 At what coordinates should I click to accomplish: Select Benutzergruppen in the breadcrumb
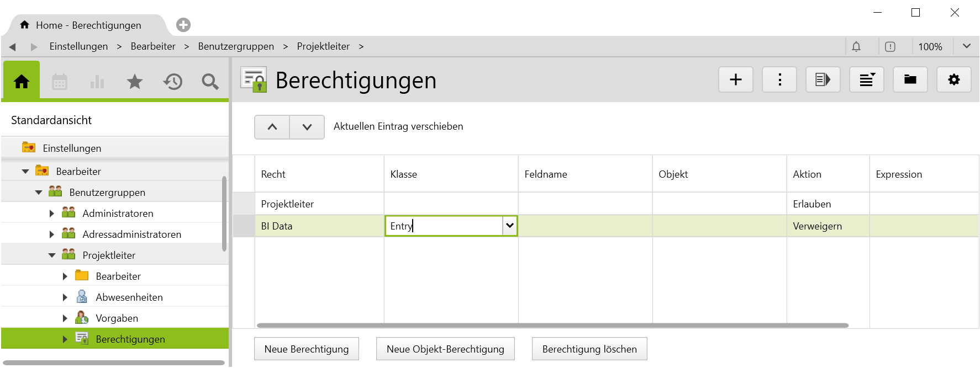(x=236, y=46)
